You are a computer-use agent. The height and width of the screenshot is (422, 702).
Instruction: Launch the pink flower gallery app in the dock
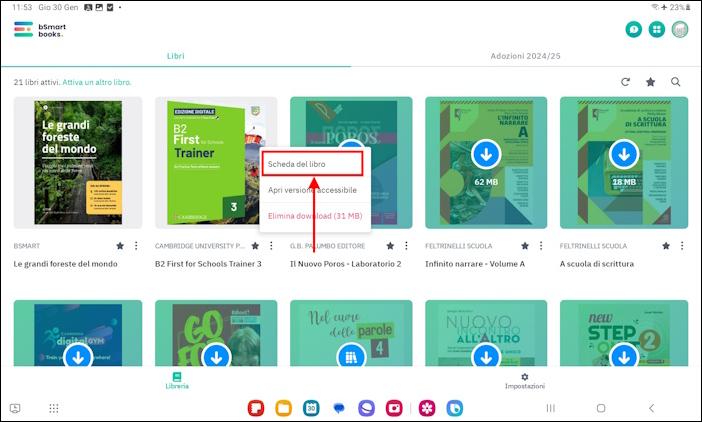tap(427, 408)
